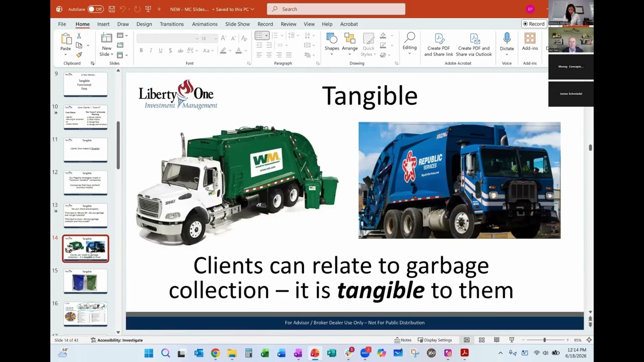Clear all formatting icon in Font group
The image size is (644, 362).
point(244,38)
